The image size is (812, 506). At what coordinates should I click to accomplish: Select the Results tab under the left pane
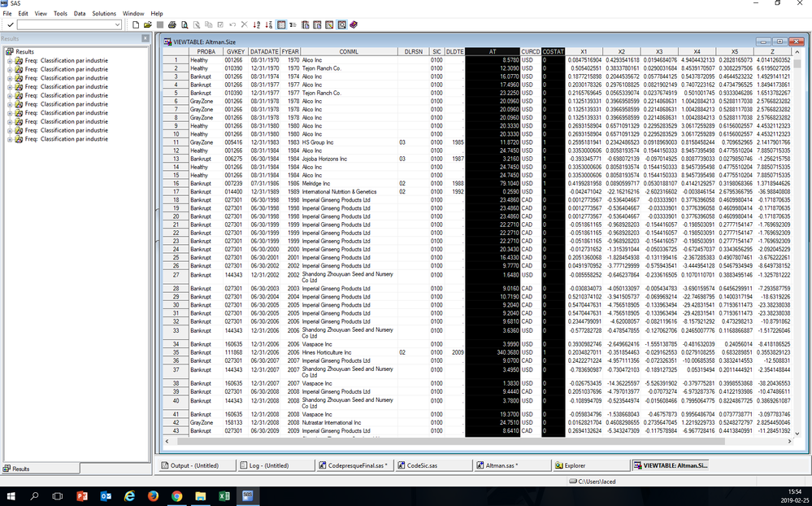(41, 469)
